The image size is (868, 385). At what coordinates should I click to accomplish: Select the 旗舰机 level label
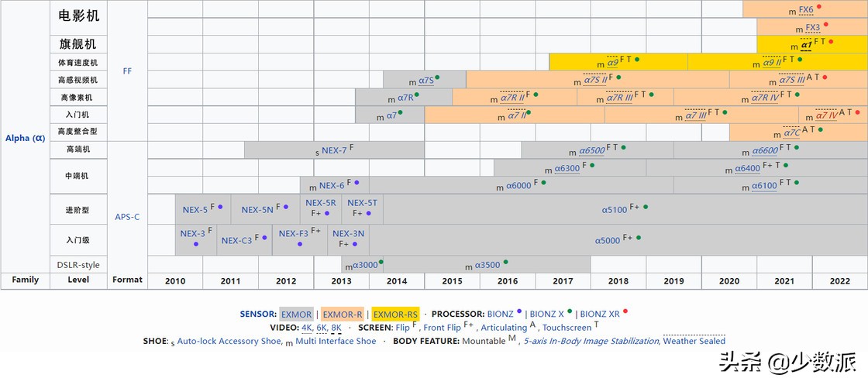[78, 43]
